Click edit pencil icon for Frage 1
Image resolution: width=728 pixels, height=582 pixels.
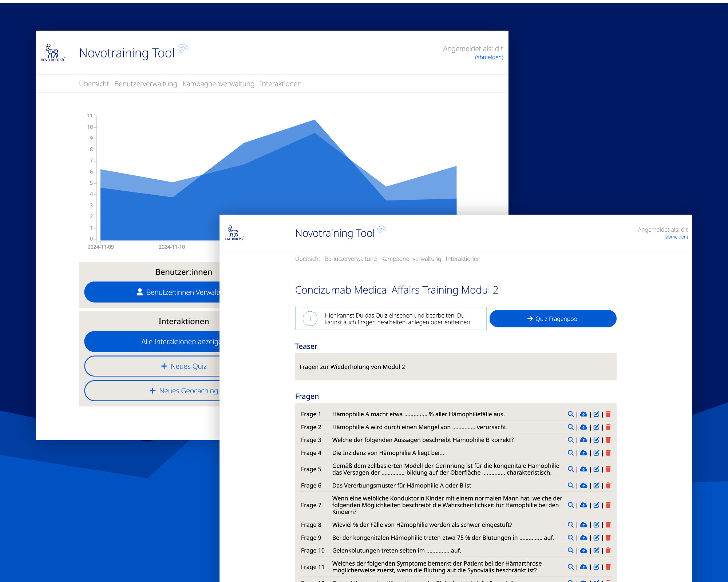[596, 414]
